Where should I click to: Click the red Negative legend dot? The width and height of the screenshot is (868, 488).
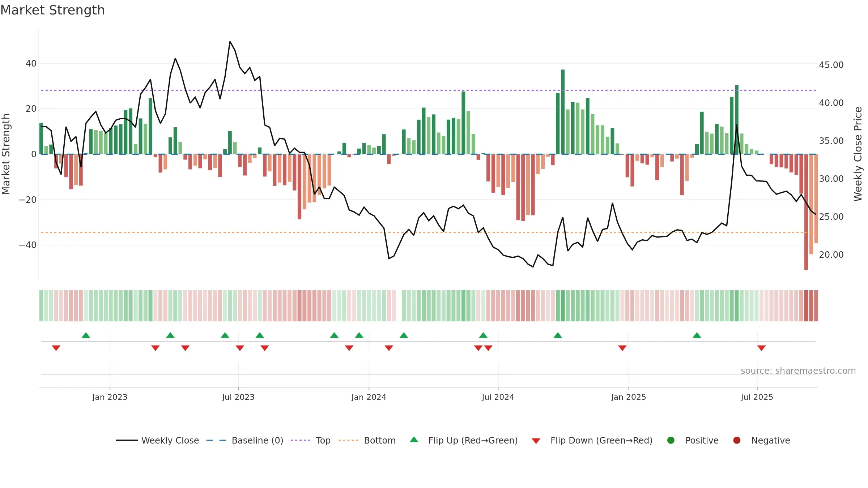pos(737,440)
